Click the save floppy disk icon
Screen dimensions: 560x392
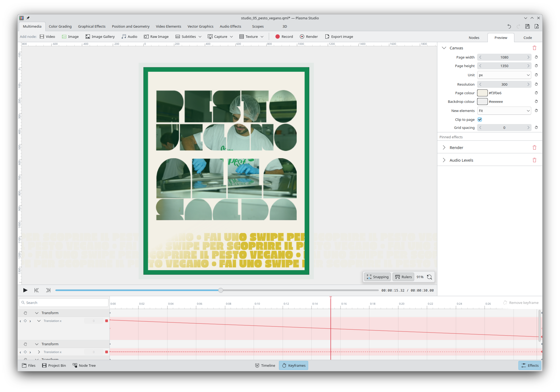527,26
